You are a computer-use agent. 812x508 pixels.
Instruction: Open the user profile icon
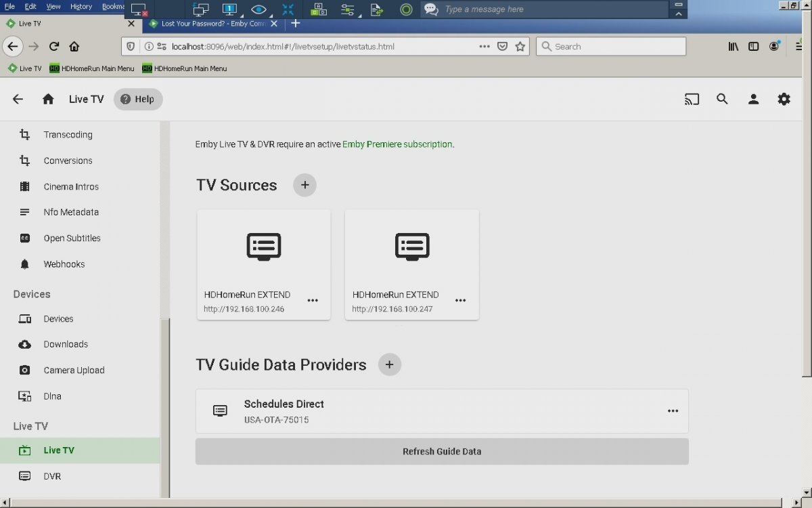[753, 99]
